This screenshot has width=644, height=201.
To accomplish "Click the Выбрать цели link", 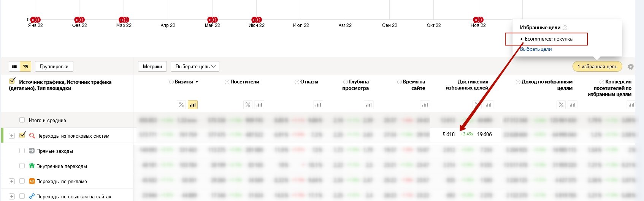I will (536, 49).
